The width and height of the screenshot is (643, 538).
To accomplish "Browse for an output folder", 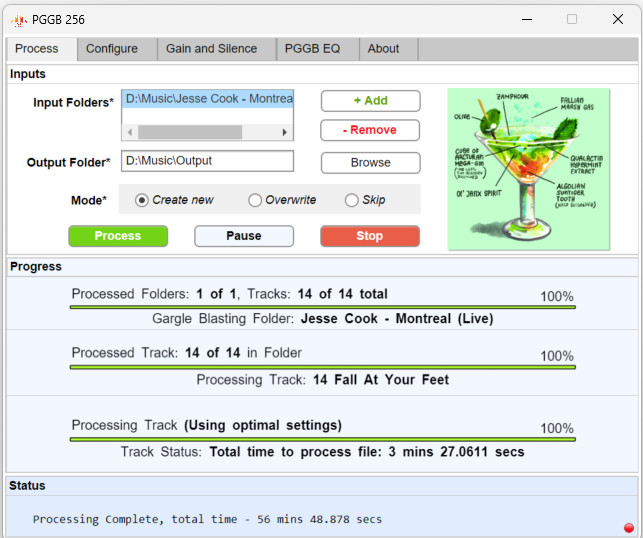I will click(x=370, y=162).
